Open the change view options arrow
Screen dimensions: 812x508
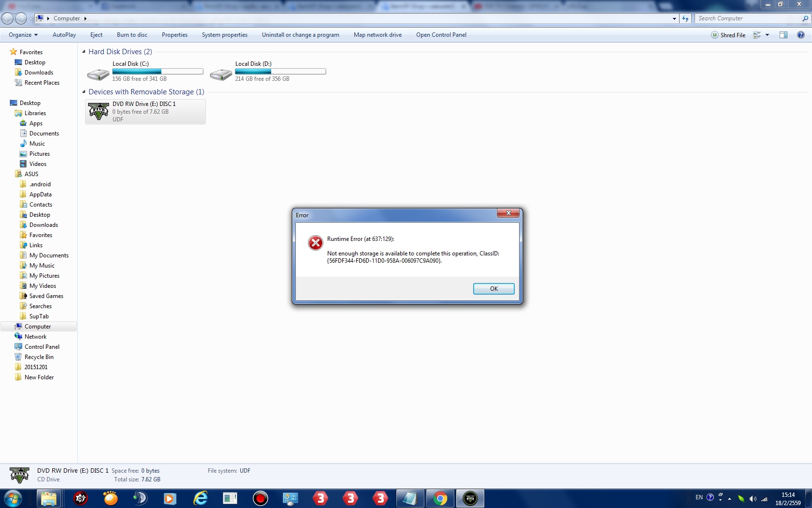[x=767, y=35]
